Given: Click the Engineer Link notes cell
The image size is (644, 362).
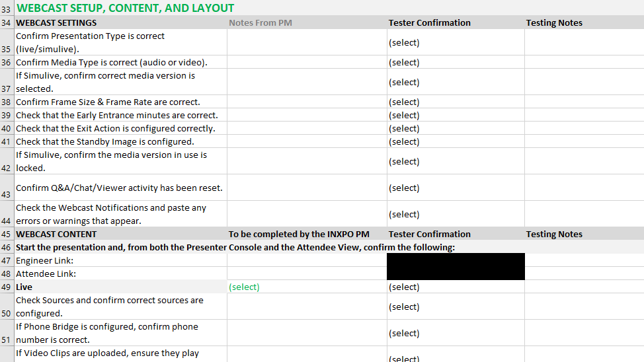Looking at the screenshot, I should coord(307,261).
